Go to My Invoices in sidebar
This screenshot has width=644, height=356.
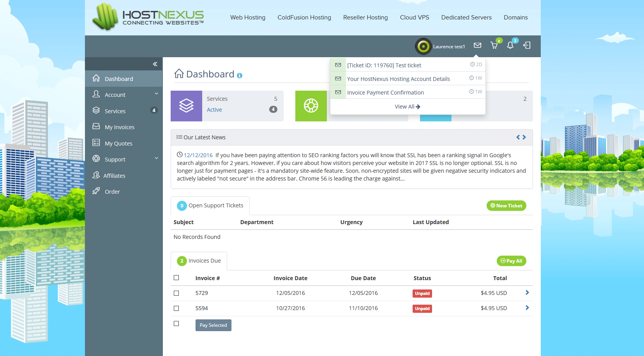(119, 127)
